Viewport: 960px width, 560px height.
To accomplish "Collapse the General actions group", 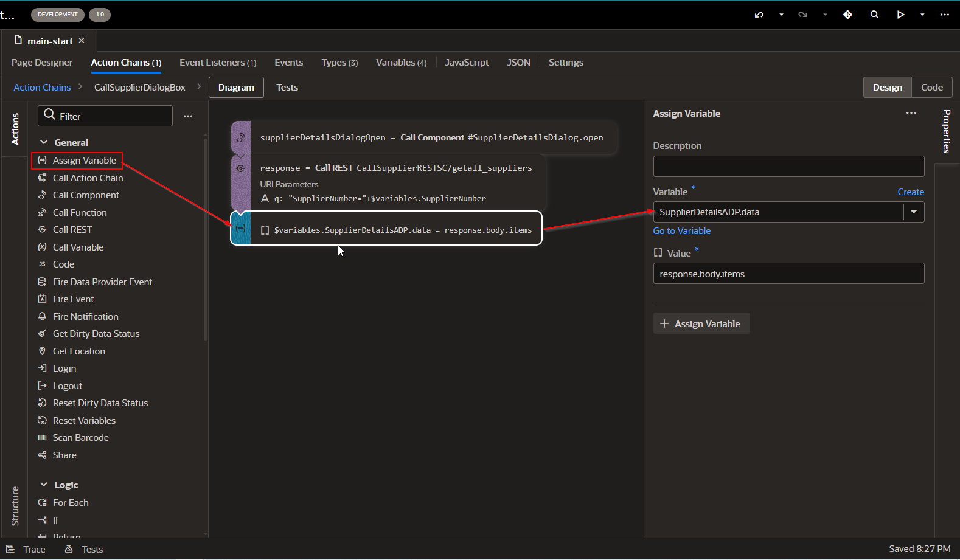I will (44, 142).
